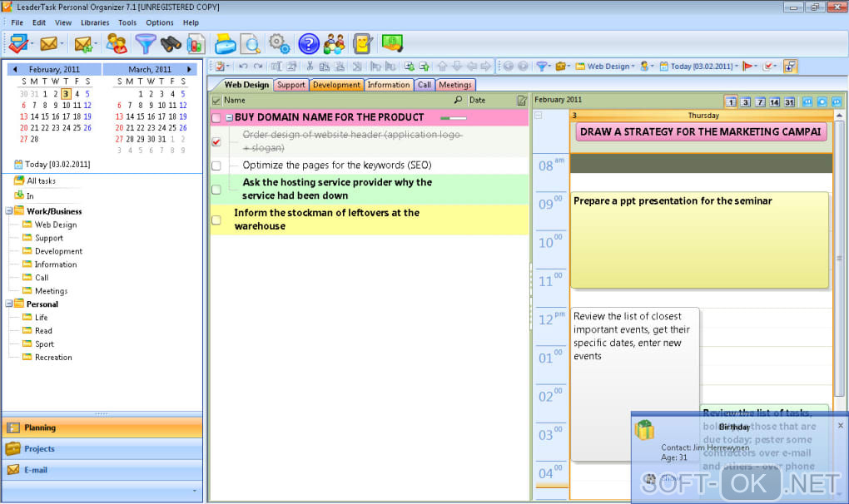Open the Web Design category dropdown in toolbar

[x=605, y=66]
